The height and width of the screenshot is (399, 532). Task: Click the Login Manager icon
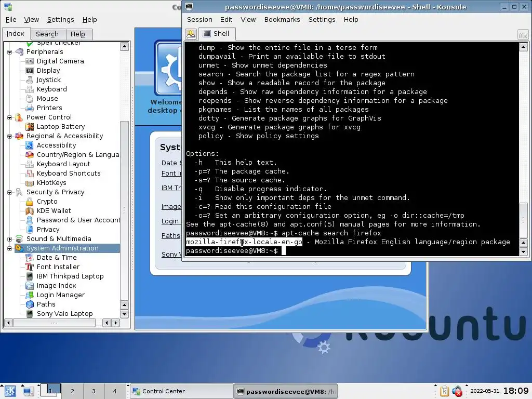30,295
